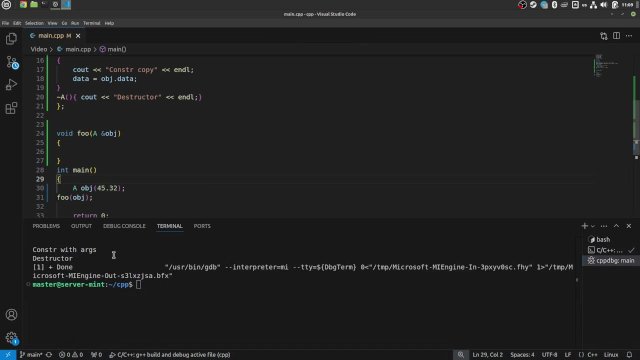Image resolution: width=640 pixels, height=360 pixels.
Task: Change the UTF-8 encoding setting
Action: tap(549, 355)
